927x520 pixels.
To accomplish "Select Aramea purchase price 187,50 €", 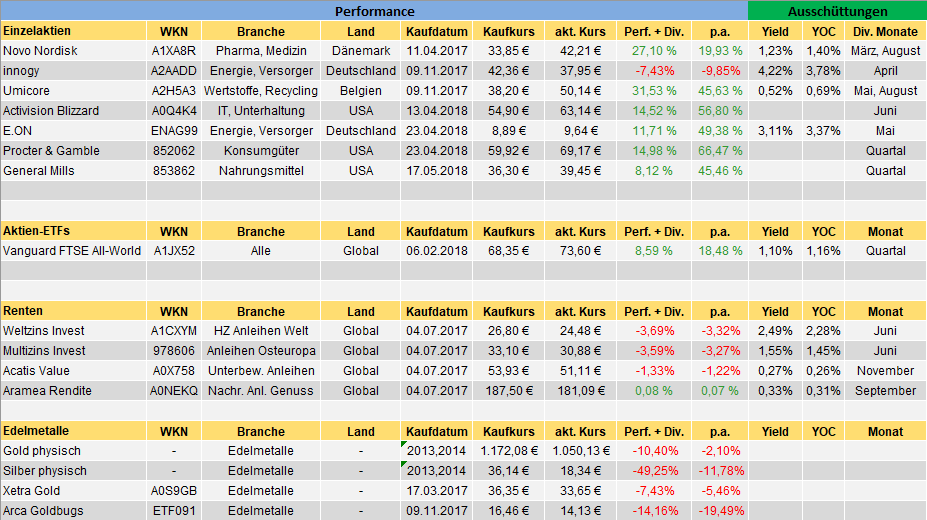I will pos(508,391).
